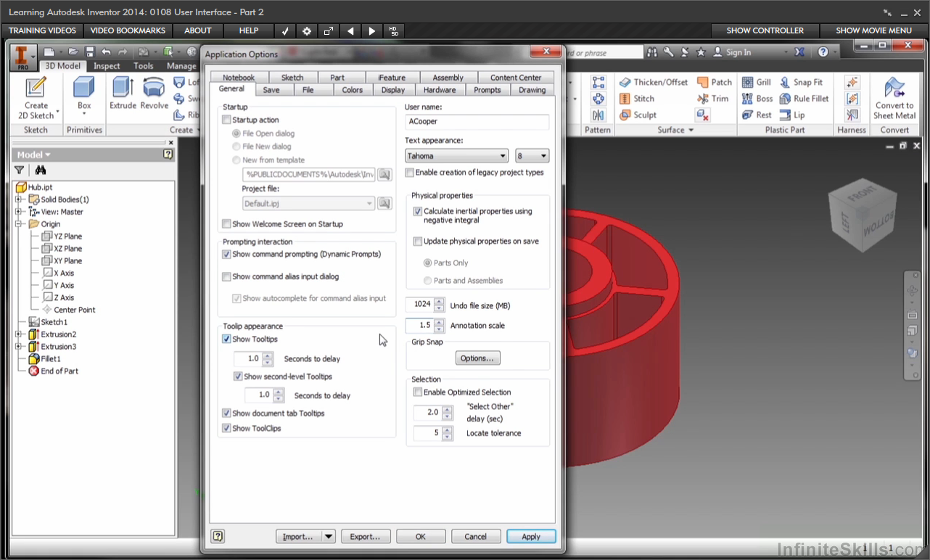Expand the Surface panel dropdown
This screenshot has width=930, height=560.
click(676, 131)
